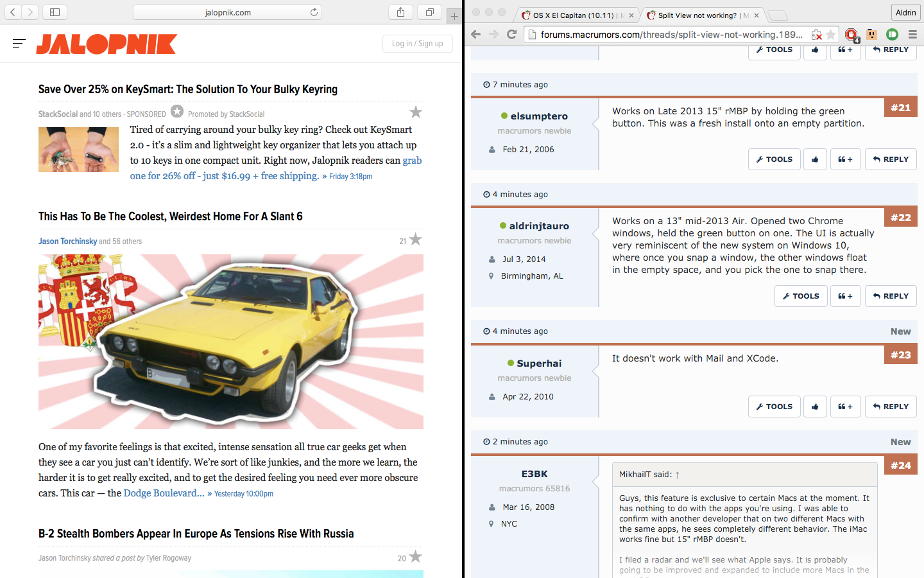Open the Jalopnik hamburger menu

pos(19,44)
